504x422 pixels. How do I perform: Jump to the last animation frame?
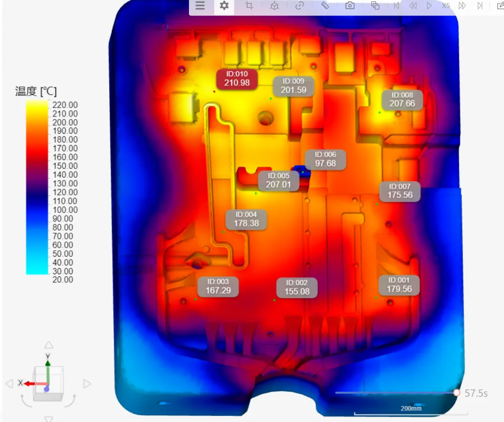[x=480, y=6]
